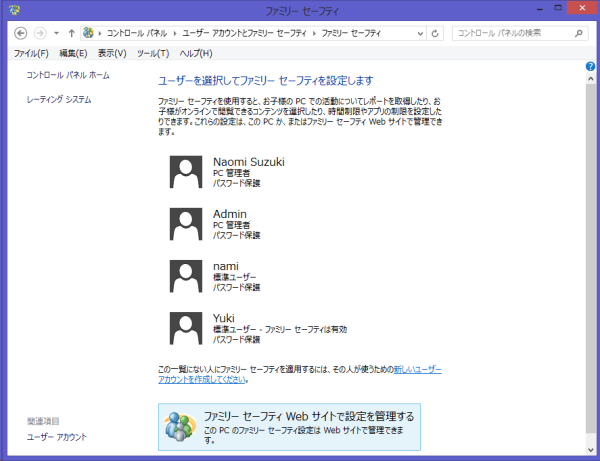
Task: Click ファミリー セーフティ Web サイトで設定を管理する button
Action: pyautogui.click(x=289, y=427)
